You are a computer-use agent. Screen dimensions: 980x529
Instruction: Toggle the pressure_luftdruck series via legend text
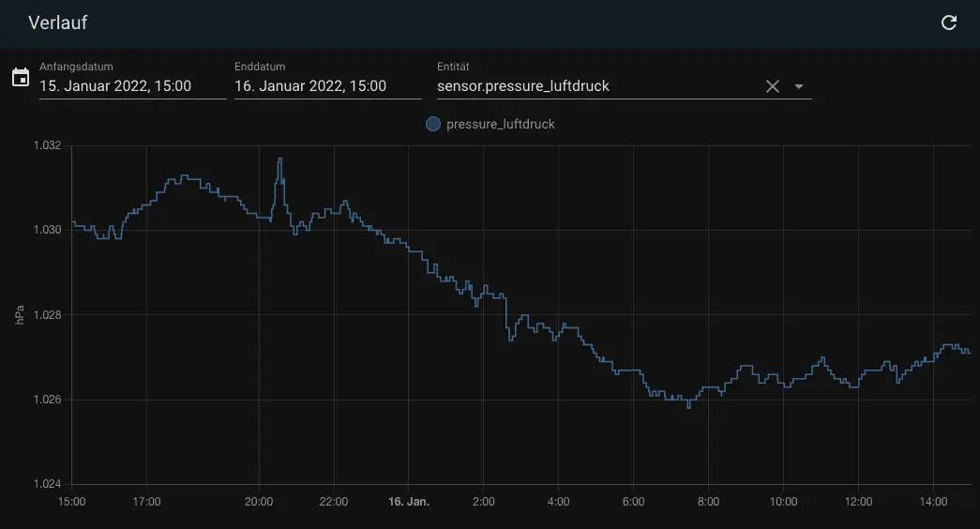tap(500, 124)
